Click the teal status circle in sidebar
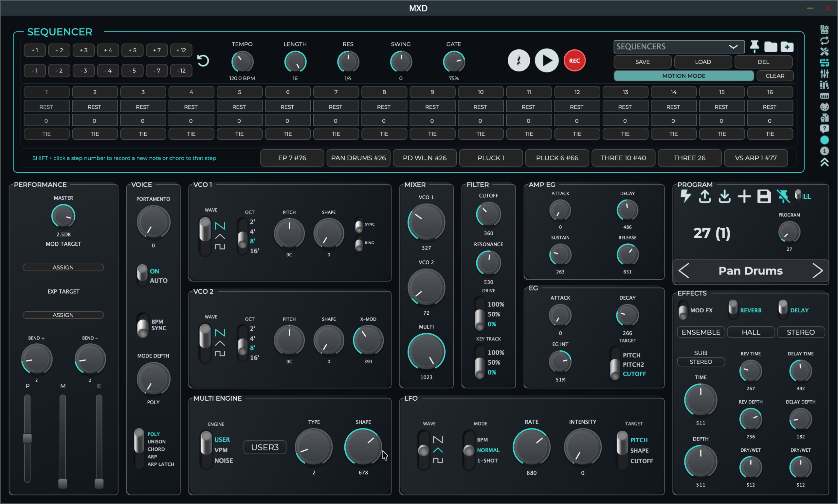 click(x=824, y=140)
